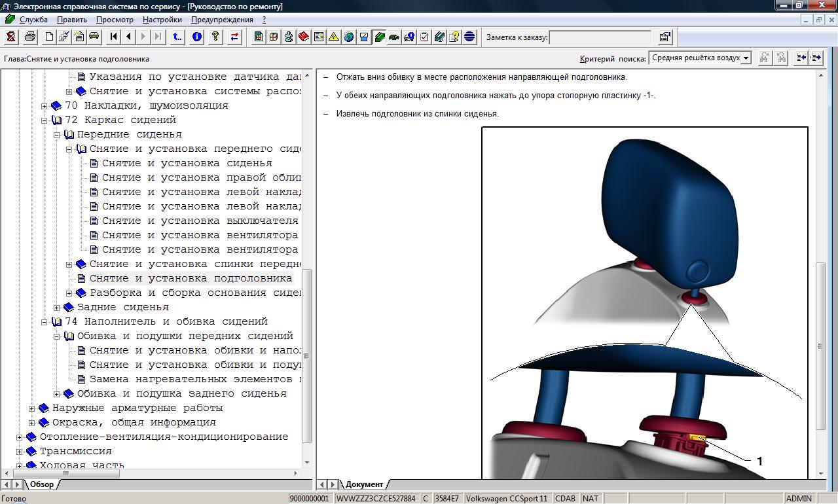Click the blue info circle icon
Viewport: 838px width, 504px height.
(197, 37)
